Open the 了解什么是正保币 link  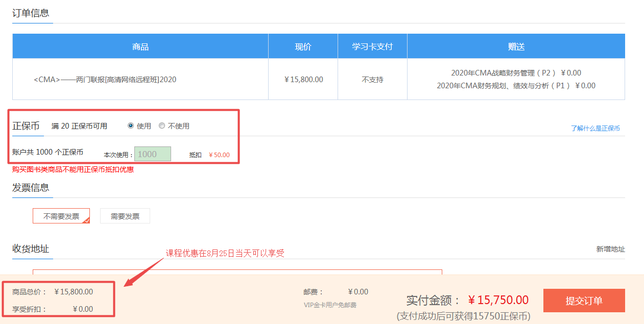(595, 129)
